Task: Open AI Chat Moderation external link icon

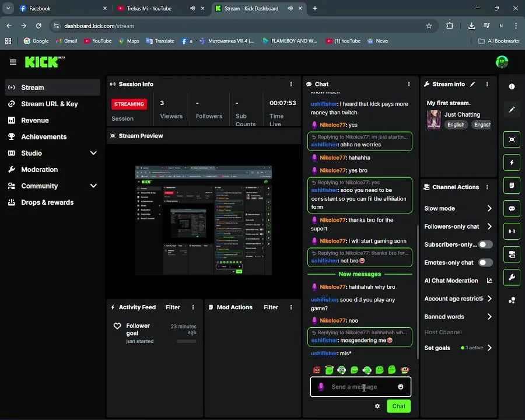Action: 489,281
